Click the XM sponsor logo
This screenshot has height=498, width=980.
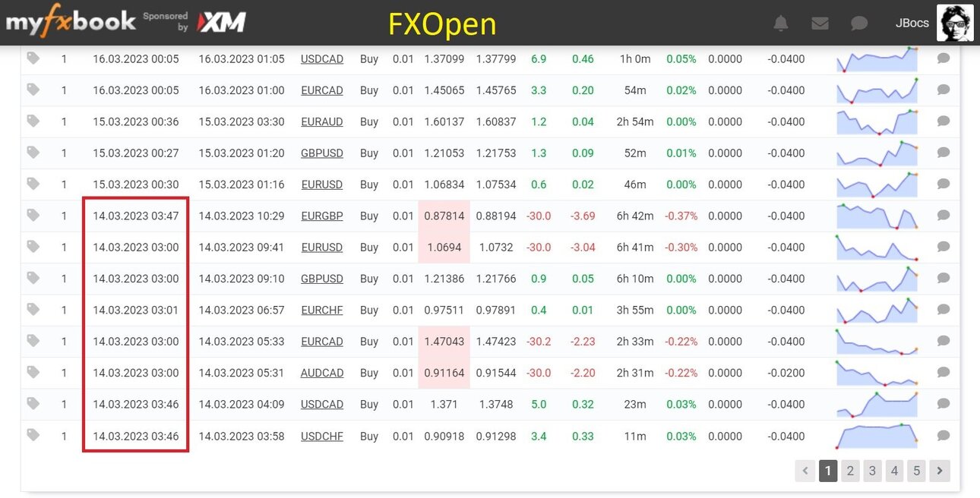(221, 22)
